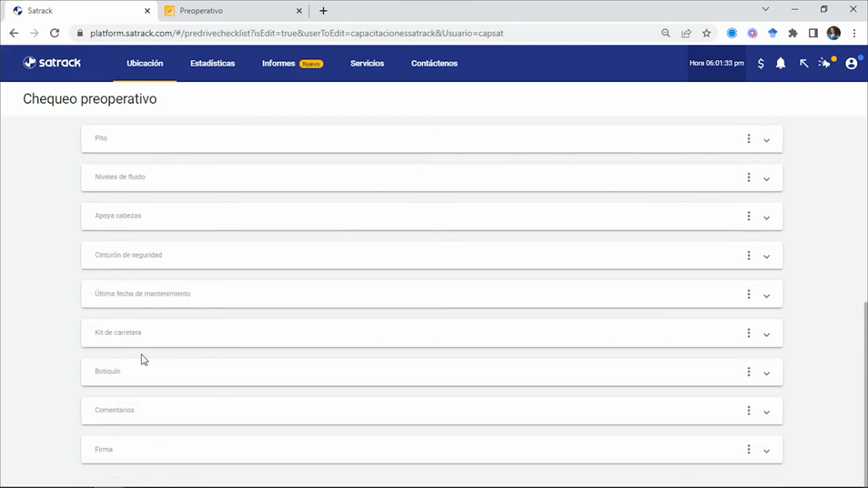
Task: Bookmark this page with the star icon
Action: tap(706, 33)
